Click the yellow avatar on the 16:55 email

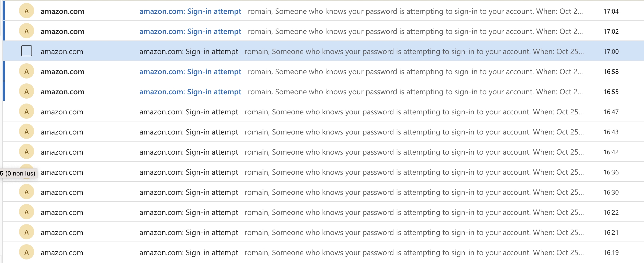[27, 92]
